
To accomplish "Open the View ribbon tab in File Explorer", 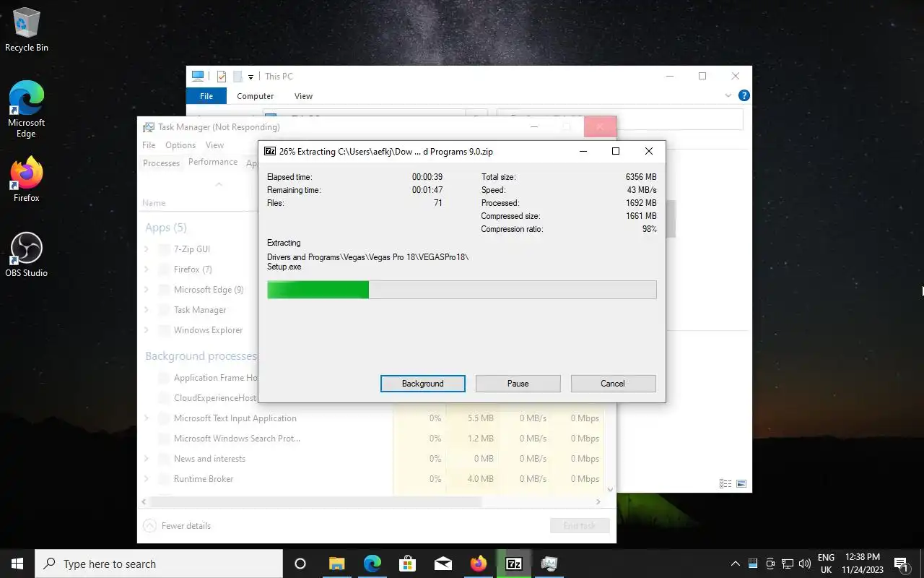I will point(304,96).
